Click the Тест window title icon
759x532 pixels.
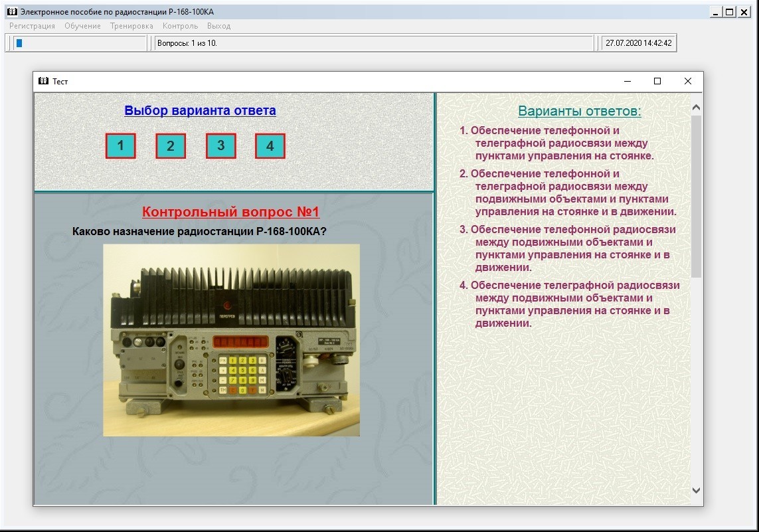click(x=44, y=81)
